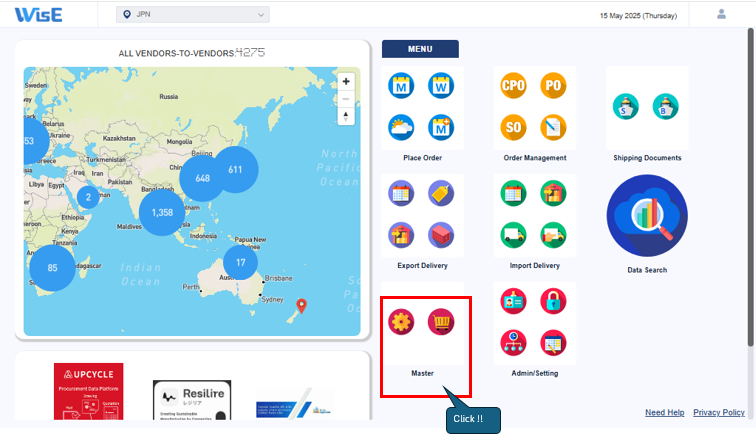Click the orange document with pen icon

(553, 127)
